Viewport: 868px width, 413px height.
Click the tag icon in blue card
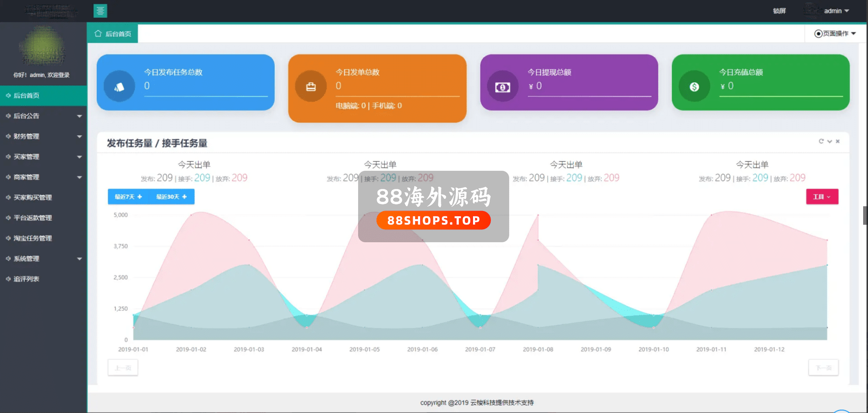click(119, 87)
